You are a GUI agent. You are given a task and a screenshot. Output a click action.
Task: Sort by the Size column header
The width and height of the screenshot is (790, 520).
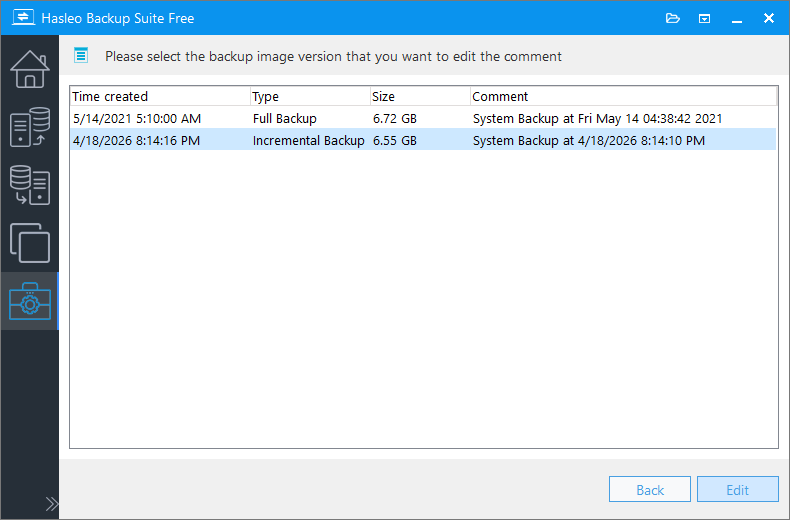(420, 96)
